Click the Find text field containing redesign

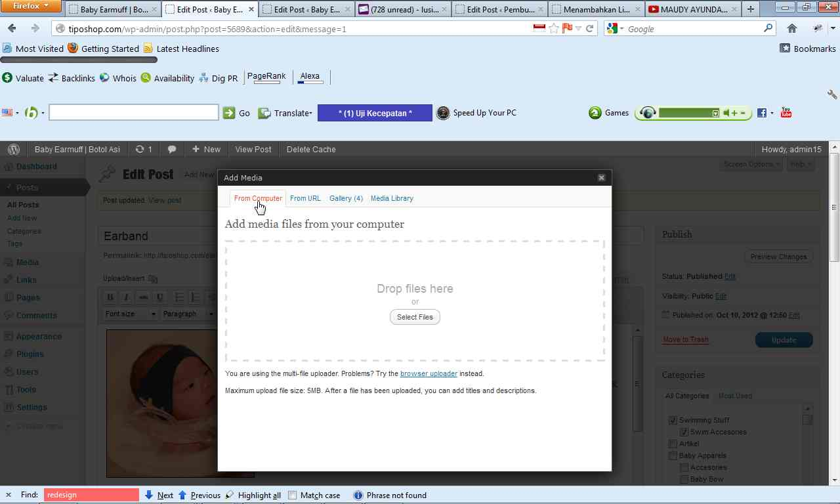tap(91, 495)
